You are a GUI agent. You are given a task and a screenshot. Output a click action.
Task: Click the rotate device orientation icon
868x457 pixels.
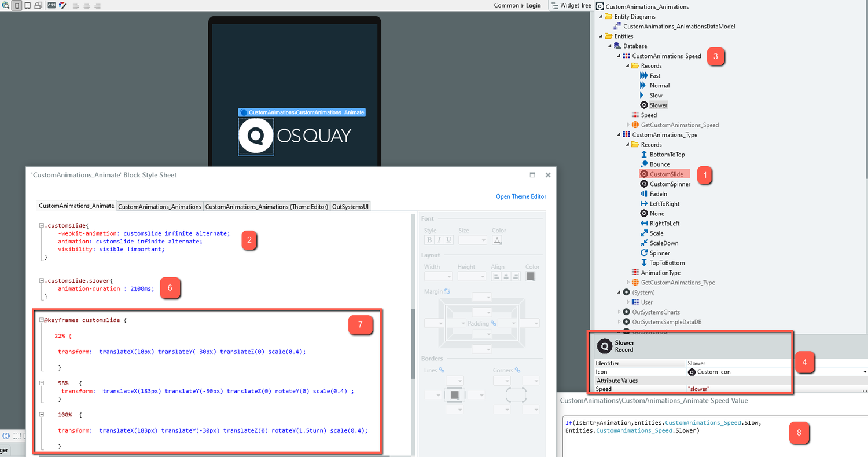[x=38, y=5]
